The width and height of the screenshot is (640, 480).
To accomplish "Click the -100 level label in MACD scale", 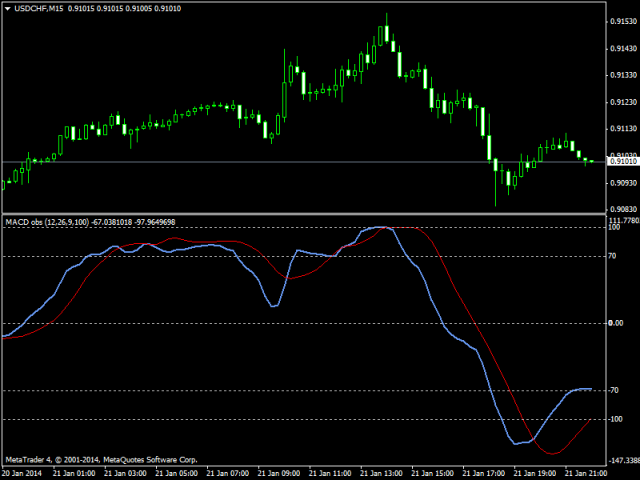I will (x=616, y=419).
